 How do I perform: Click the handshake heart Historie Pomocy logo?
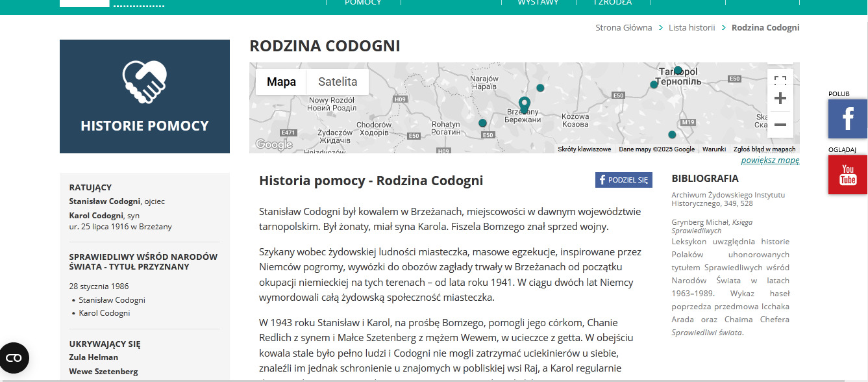144,82
